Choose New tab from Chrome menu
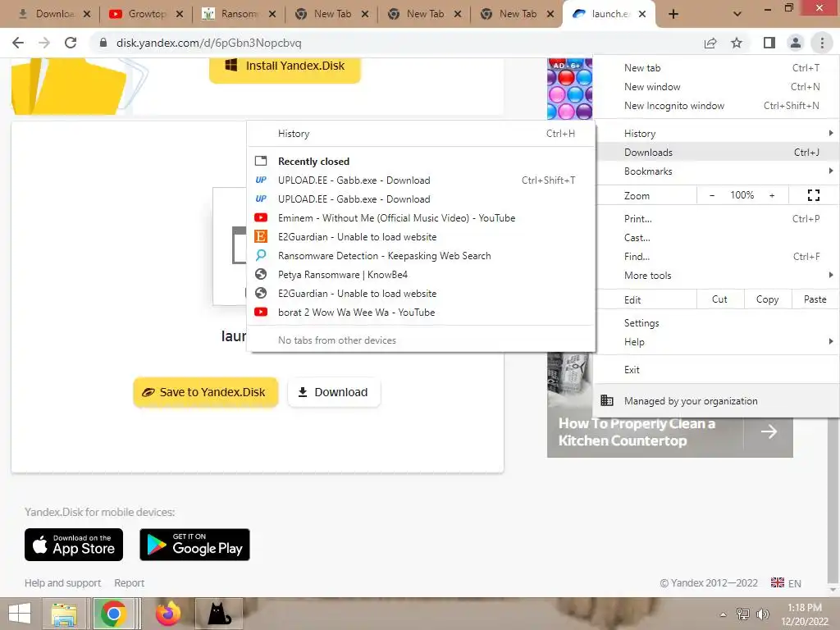This screenshot has width=840, height=630. pos(717,68)
